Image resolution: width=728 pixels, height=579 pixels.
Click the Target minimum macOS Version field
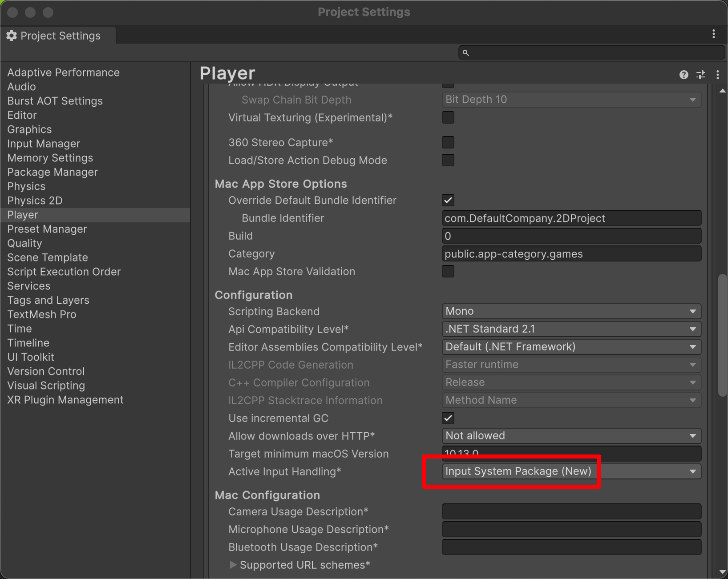click(x=571, y=453)
